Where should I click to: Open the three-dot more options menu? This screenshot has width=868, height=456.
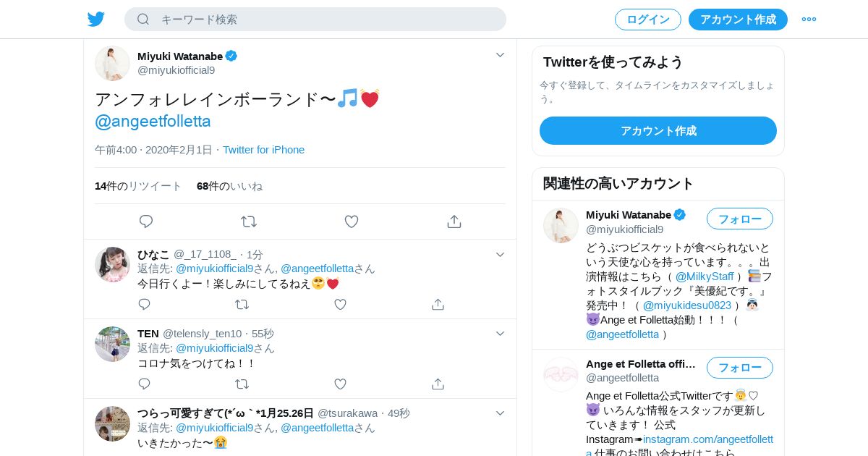tap(809, 19)
